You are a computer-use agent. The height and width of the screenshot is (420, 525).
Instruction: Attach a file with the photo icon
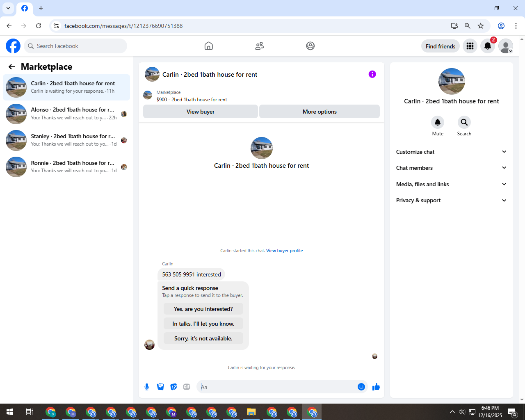tap(160, 387)
